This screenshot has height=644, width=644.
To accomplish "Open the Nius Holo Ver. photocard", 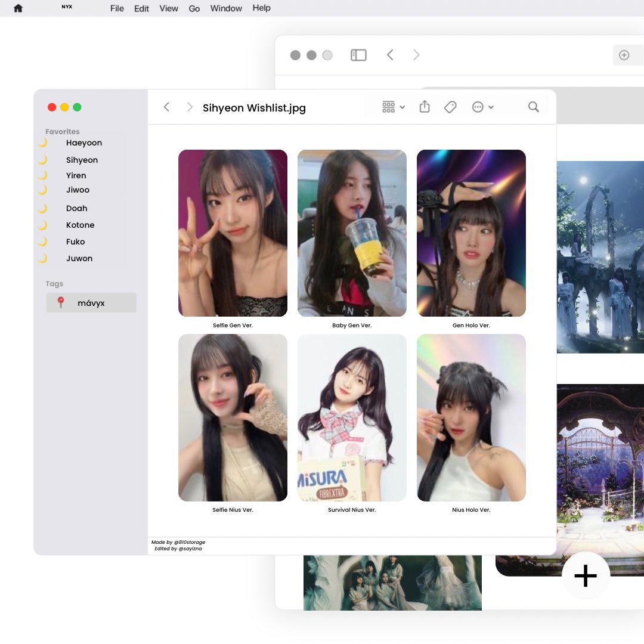I will coord(471,417).
